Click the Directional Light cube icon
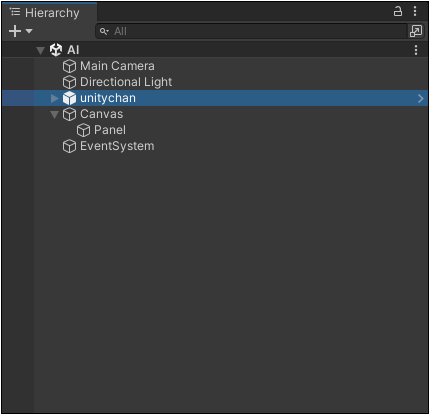 tap(69, 82)
